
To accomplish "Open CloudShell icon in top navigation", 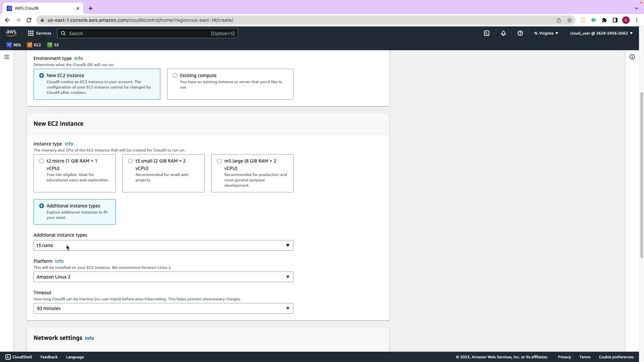I will coord(487,33).
